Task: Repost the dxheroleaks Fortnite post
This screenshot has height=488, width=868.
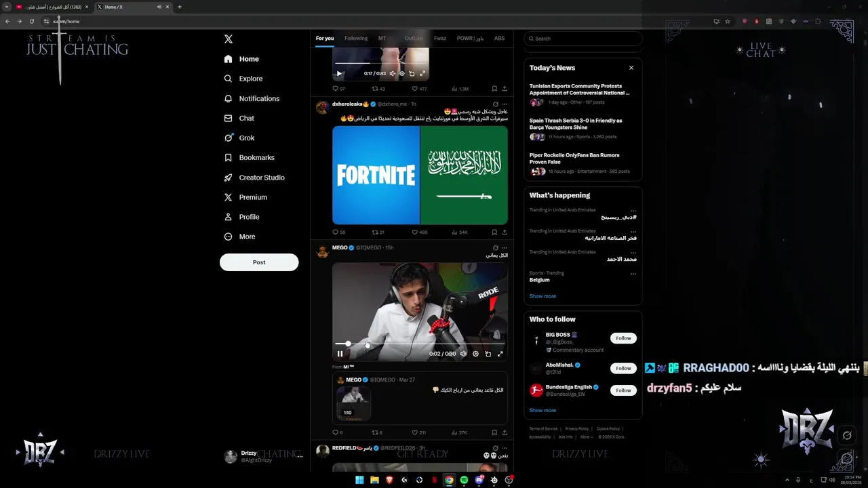Action: tap(378, 232)
